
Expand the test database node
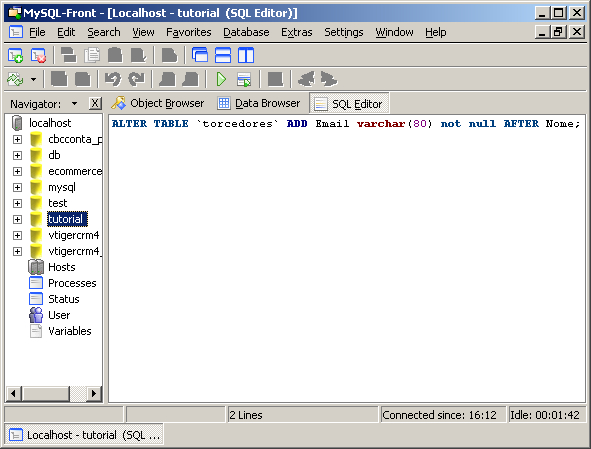17,204
